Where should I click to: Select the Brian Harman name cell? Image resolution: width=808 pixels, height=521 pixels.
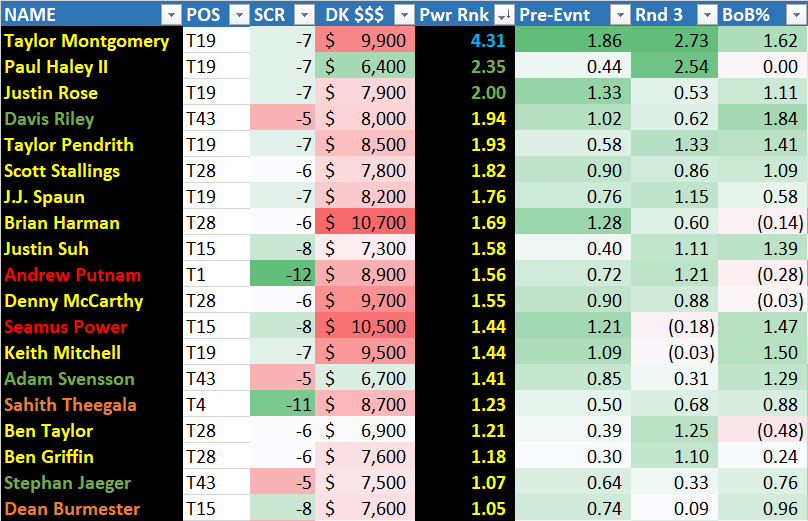(x=92, y=223)
